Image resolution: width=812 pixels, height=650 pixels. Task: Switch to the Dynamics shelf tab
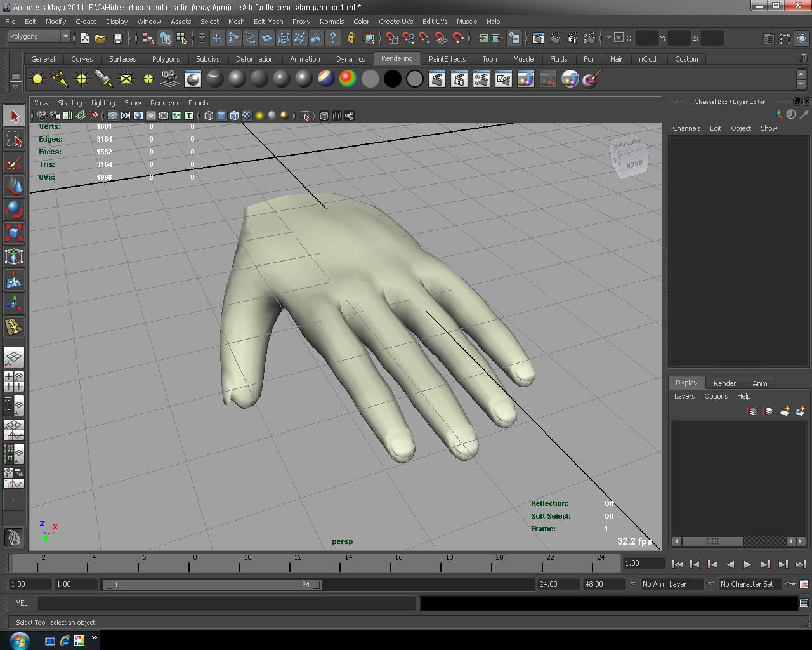point(350,58)
